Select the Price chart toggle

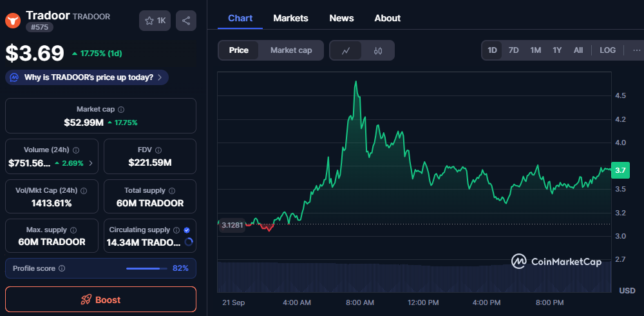[239, 50]
